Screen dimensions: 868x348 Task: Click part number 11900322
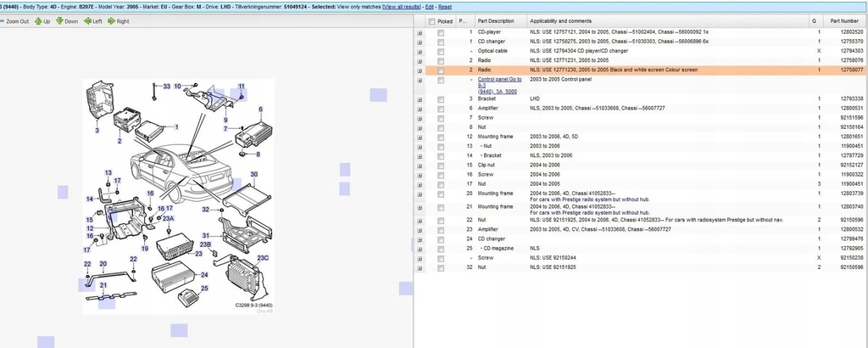click(x=851, y=175)
